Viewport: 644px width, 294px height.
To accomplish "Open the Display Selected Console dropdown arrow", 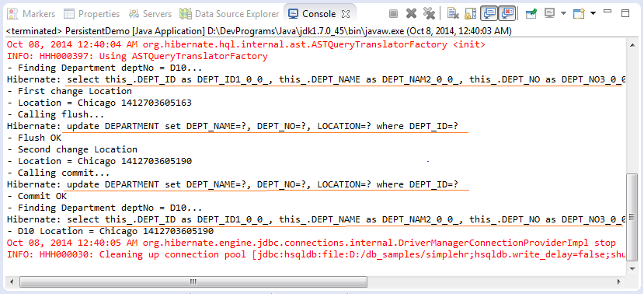I will [x=563, y=13].
